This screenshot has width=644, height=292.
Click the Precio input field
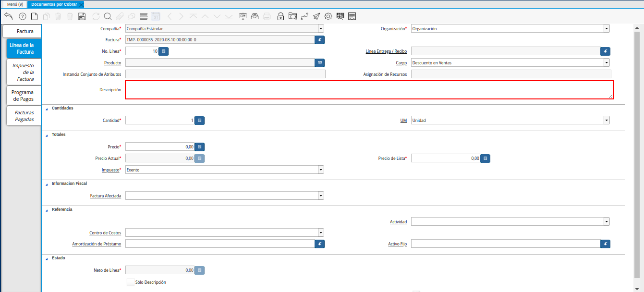point(160,146)
